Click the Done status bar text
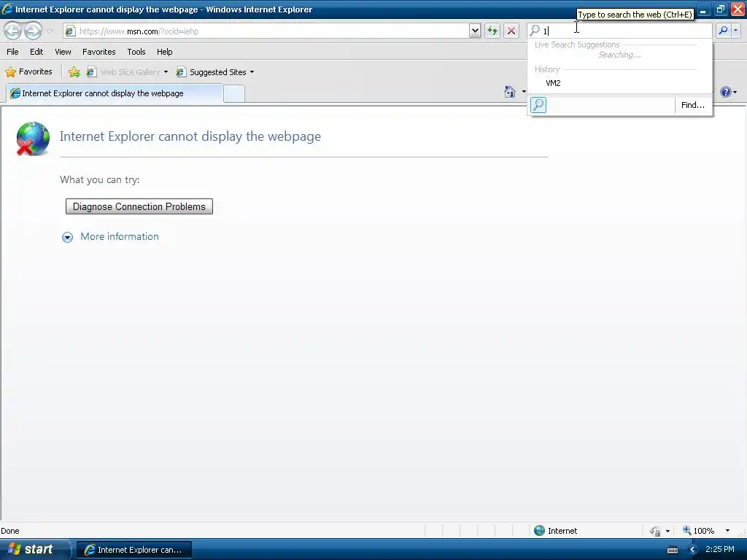 (x=10, y=531)
